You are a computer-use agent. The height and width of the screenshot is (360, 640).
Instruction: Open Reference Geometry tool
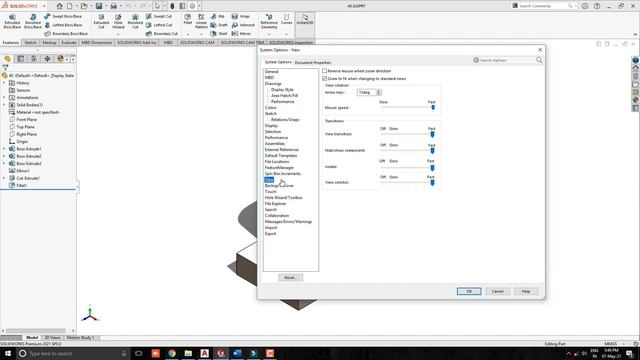click(269, 21)
